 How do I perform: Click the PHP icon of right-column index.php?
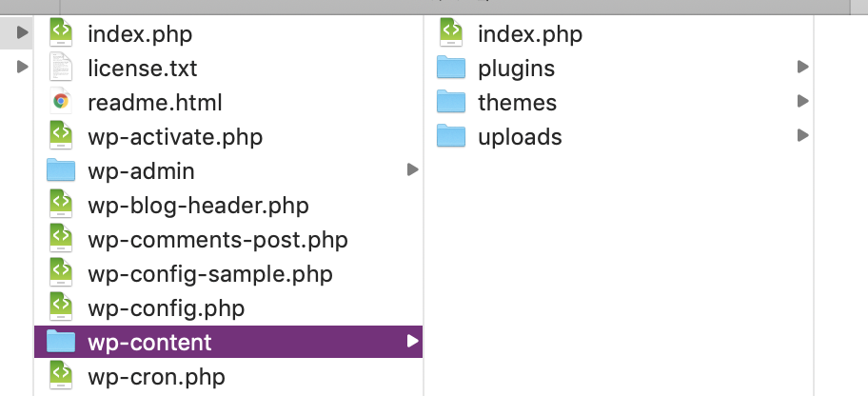(451, 33)
